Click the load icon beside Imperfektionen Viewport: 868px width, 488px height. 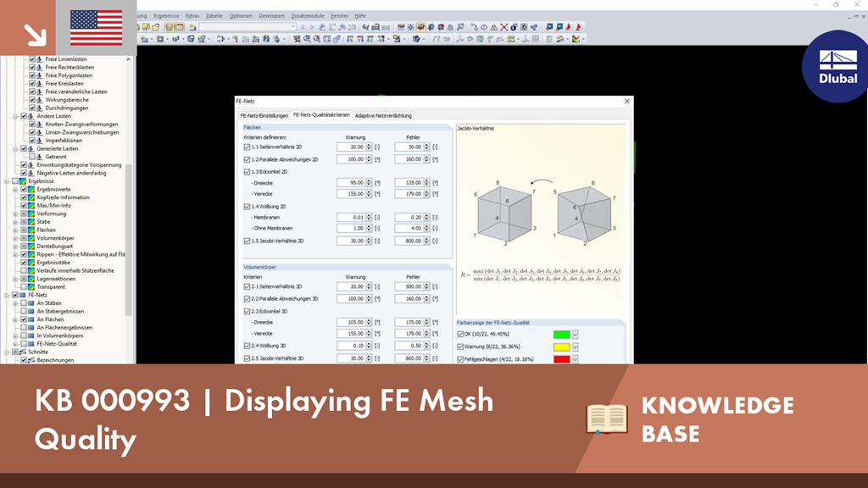pyautogui.click(x=40, y=141)
